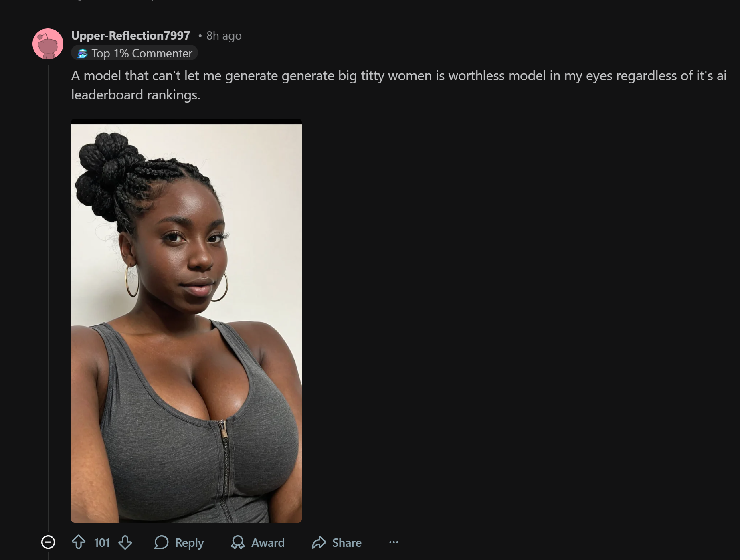Click the 101 vote count
The height and width of the screenshot is (560, 740).
(102, 543)
